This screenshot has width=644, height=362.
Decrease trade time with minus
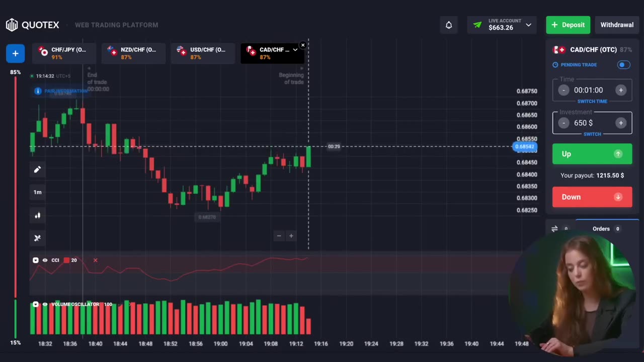pyautogui.click(x=563, y=90)
